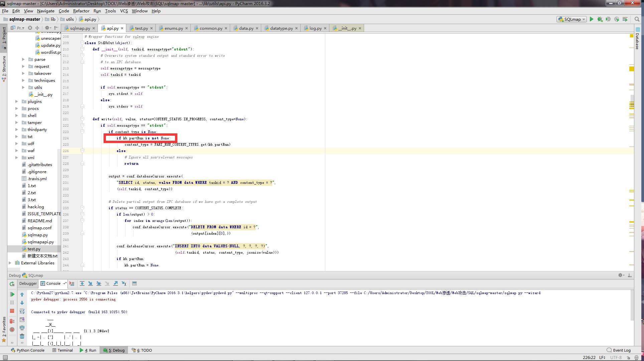Collapse all in Project panel
Viewport: 644px width, 361px height.
pyautogui.click(x=37, y=28)
